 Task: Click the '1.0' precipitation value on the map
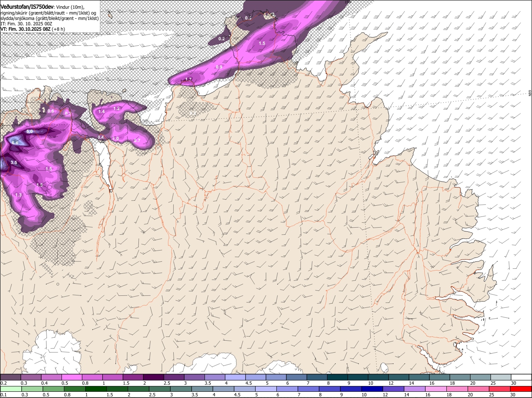(x=116, y=138)
